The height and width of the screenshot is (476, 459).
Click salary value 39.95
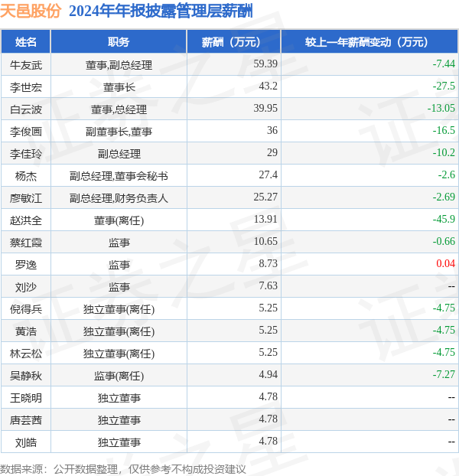(265, 108)
